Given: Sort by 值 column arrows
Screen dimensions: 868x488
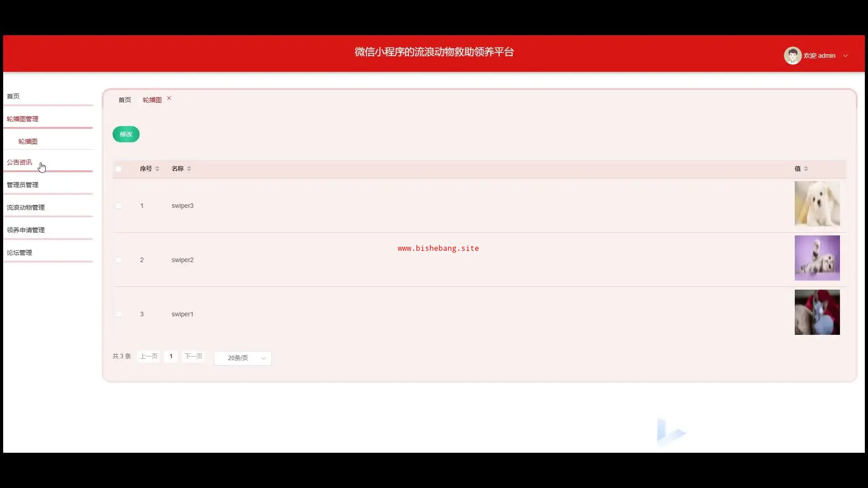Looking at the screenshot, I should (x=806, y=169).
